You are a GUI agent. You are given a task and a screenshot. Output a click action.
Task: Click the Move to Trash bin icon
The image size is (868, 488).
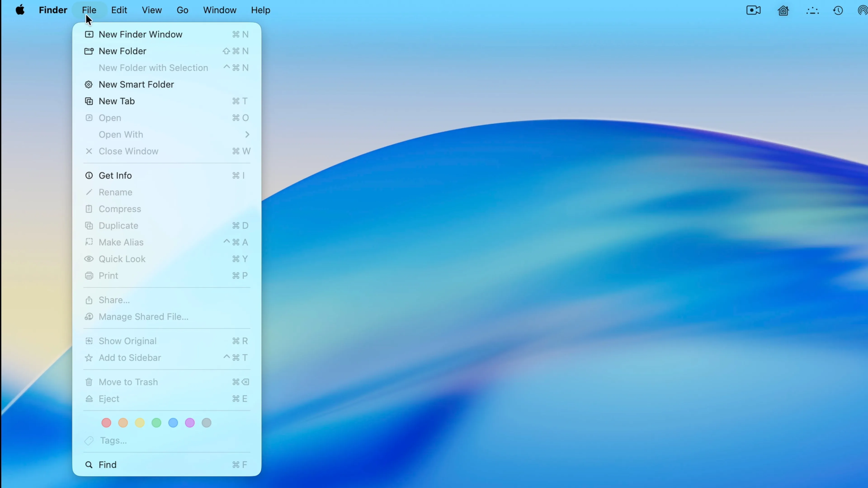pyautogui.click(x=89, y=382)
